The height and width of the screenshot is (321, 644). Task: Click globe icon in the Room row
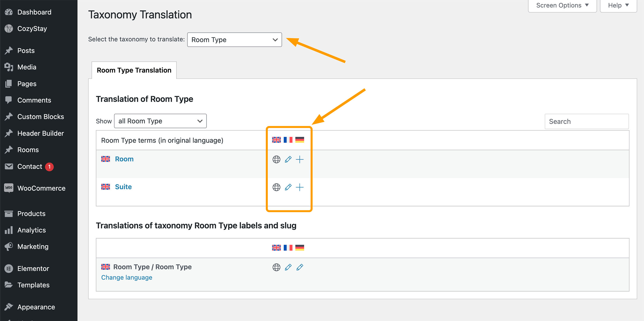[x=276, y=160]
